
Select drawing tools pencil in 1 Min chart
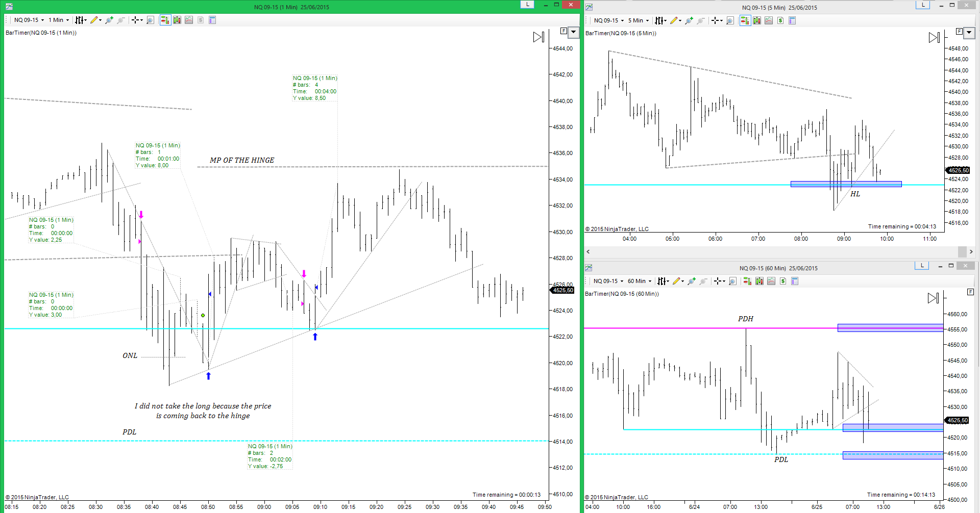tap(93, 20)
